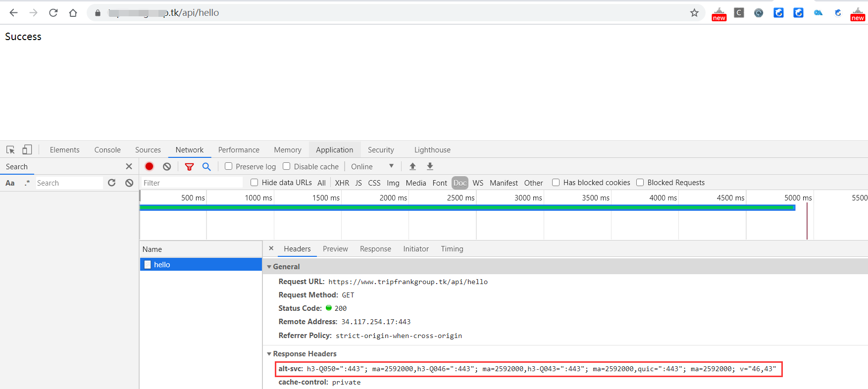Viewport: 868px width, 389px height.
Task: Open the Security tab
Action: click(x=381, y=150)
